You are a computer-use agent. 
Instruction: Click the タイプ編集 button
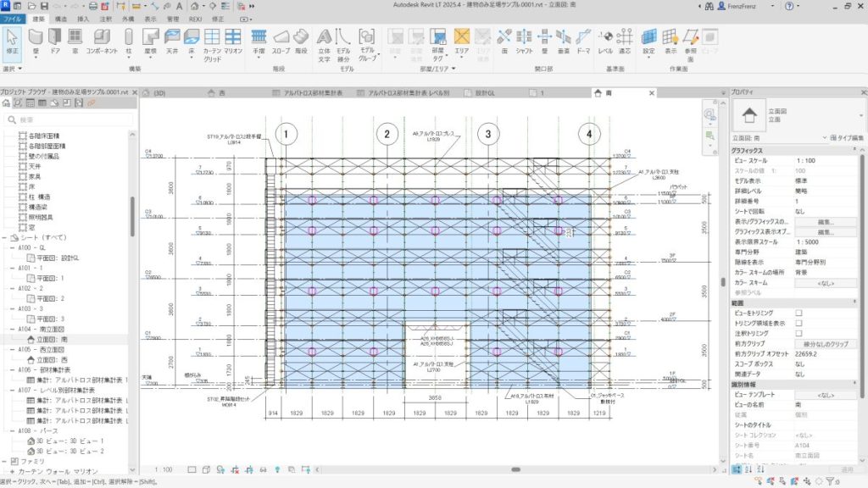click(x=845, y=137)
